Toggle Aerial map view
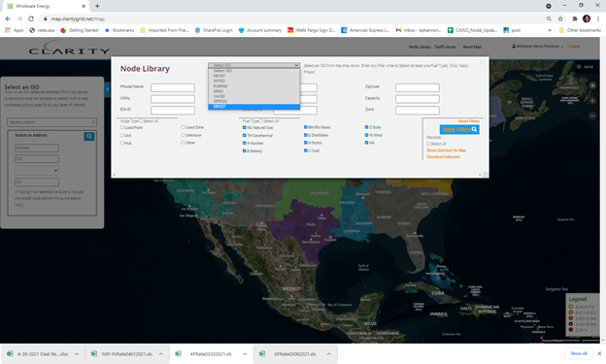 [x=585, y=67]
